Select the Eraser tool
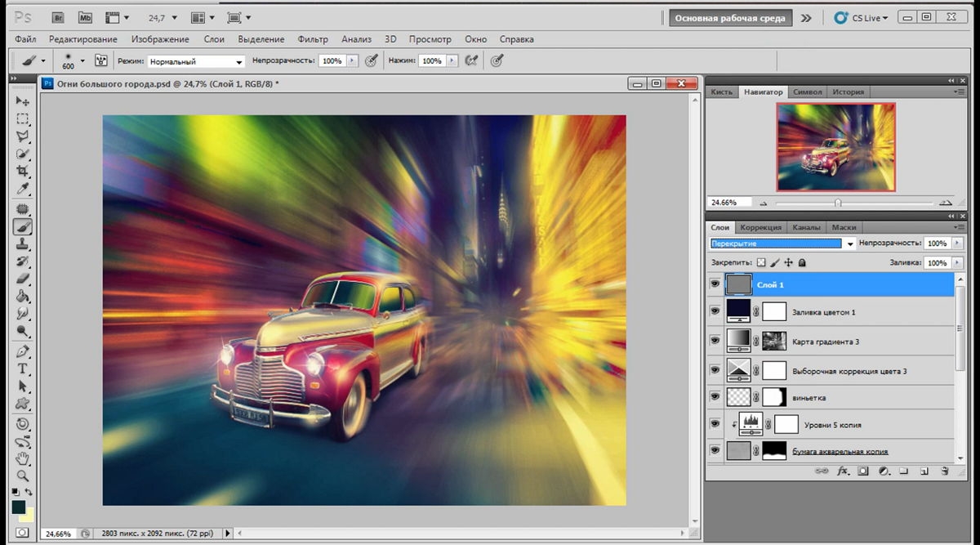This screenshot has height=545, width=980. tap(23, 279)
